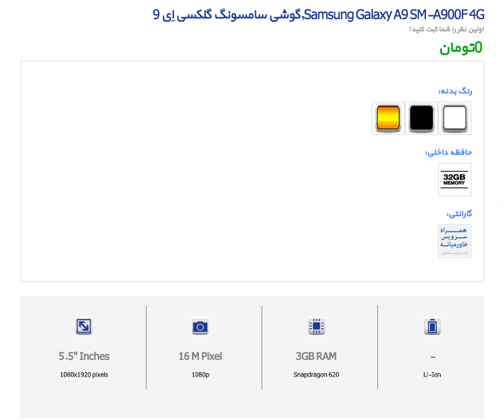Select the white body color swatch
This screenshot has width=504, height=420.
point(455,118)
